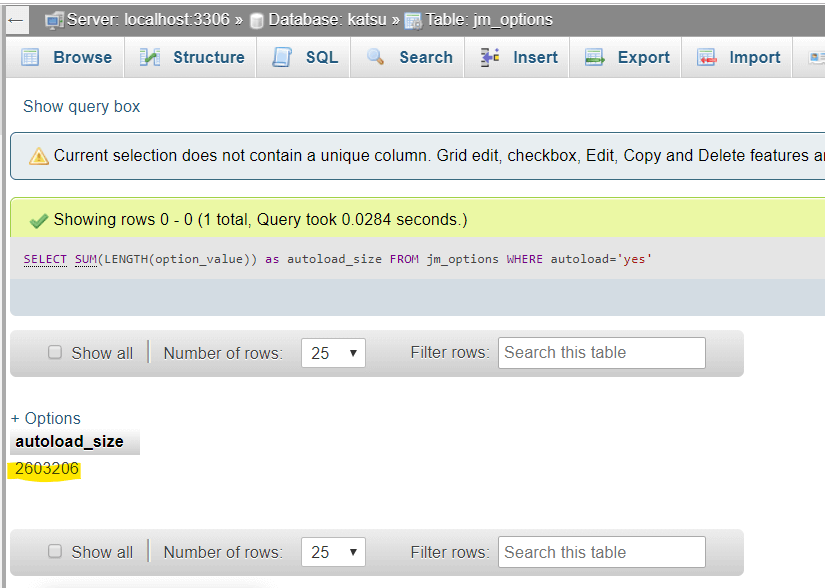Enable the lower Show all checkbox

(55, 551)
